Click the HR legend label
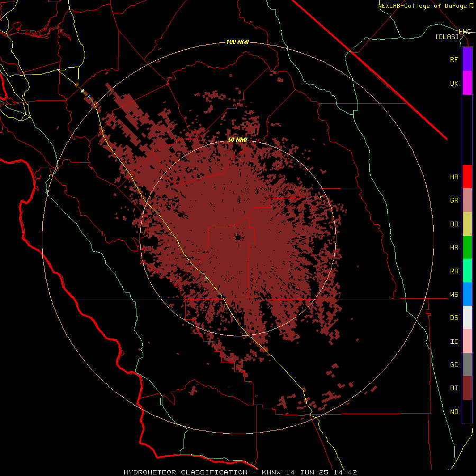 454,248
